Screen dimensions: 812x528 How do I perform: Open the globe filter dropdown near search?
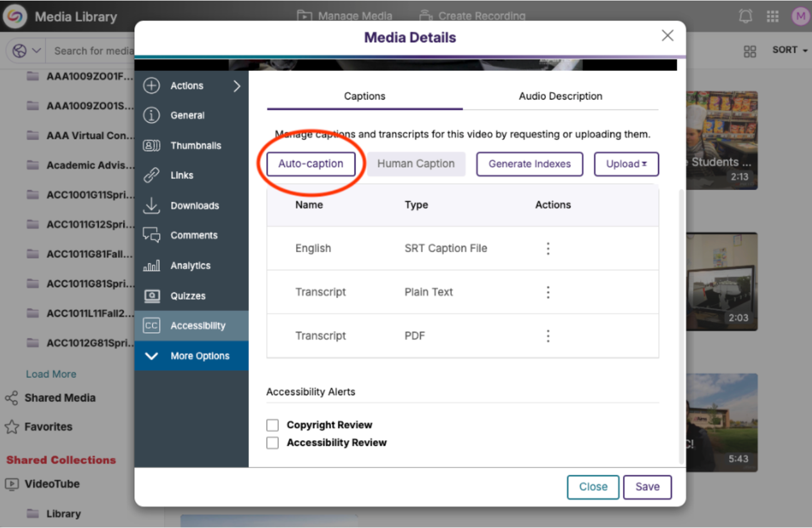pos(24,50)
